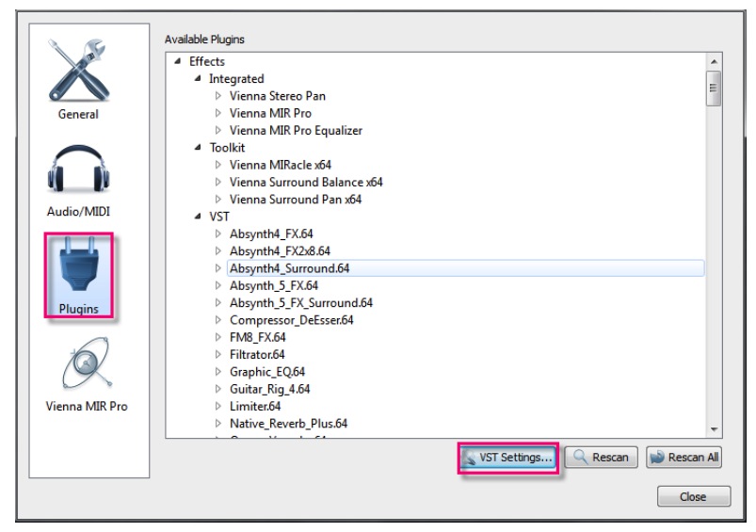Expand Absynth_5_FX.64 entry
The width and height of the screenshot is (756, 532).
pos(217,285)
